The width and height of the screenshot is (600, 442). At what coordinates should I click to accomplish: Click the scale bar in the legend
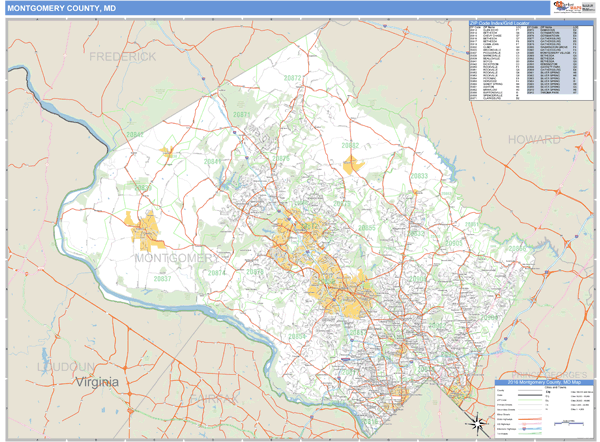569,422
